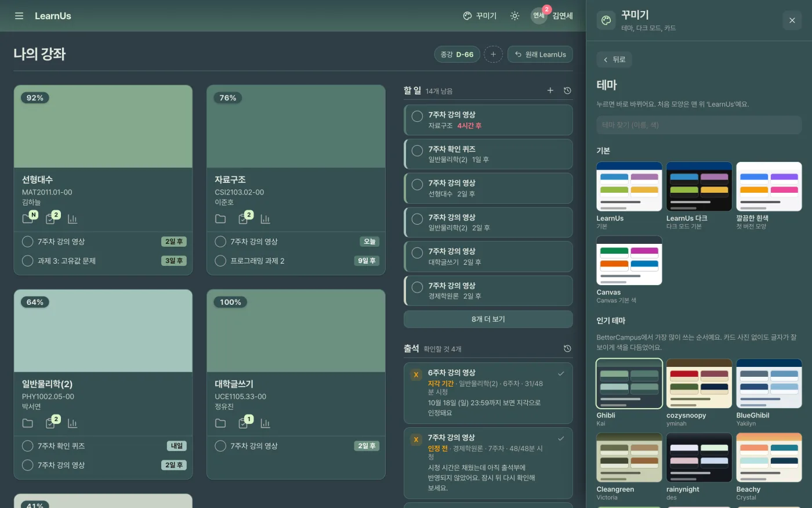
Task: Open the folder icon on the 선형대수 card
Action: click(x=28, y=219)
